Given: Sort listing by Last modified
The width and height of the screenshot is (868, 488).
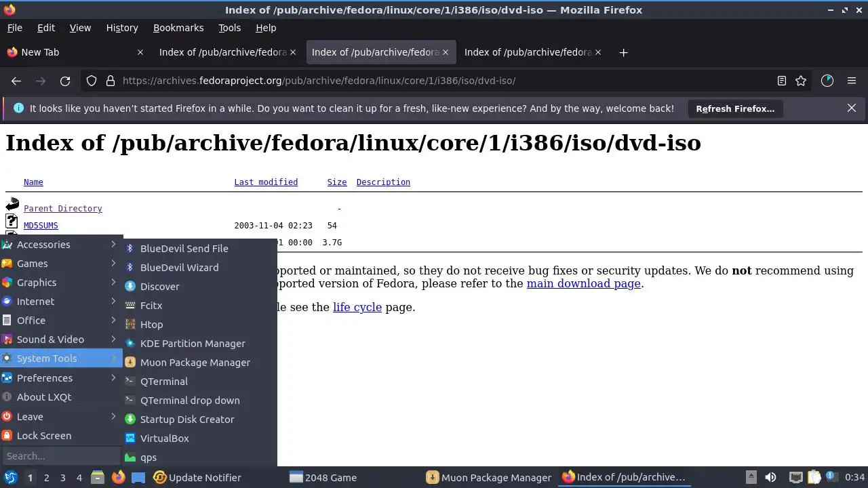Looking at the screenshot, I should pyautogui.click(x=266, y=182).
